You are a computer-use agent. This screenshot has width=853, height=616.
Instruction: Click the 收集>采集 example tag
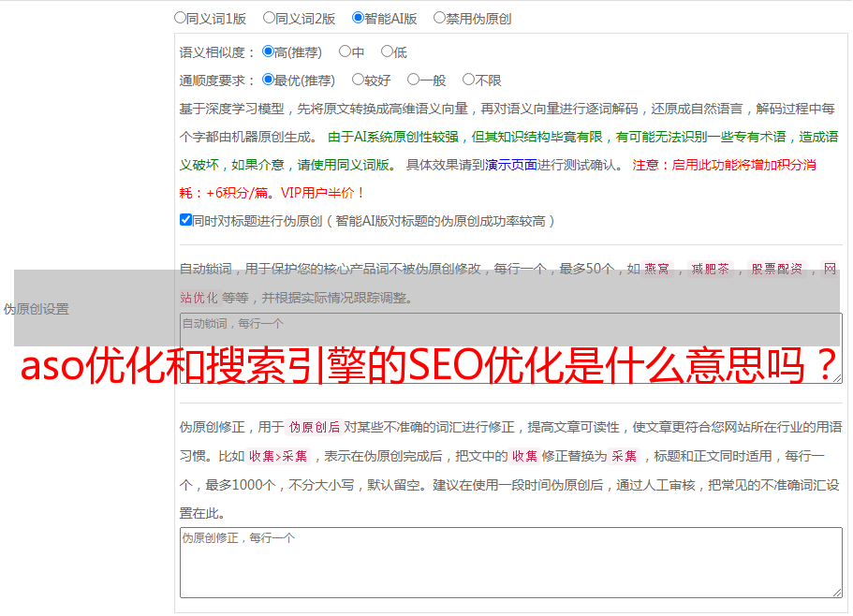pyautogui.click(x=278, y=456)
